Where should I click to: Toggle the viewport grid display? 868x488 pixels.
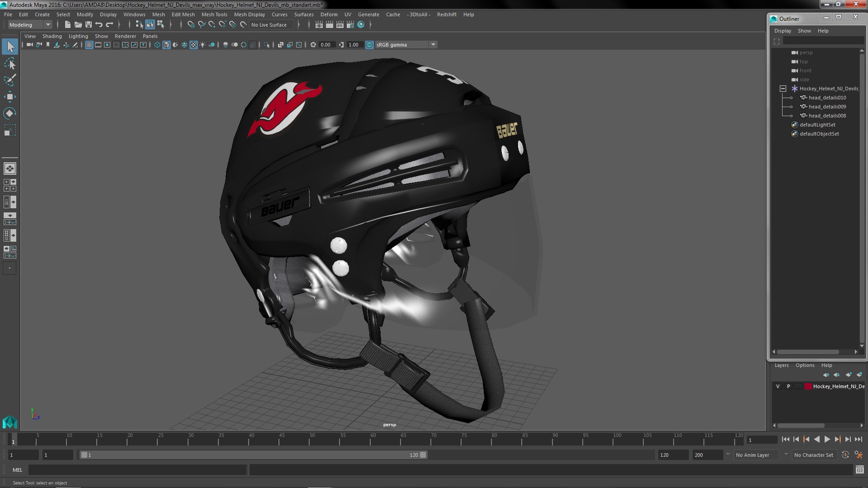coord(89,45)
